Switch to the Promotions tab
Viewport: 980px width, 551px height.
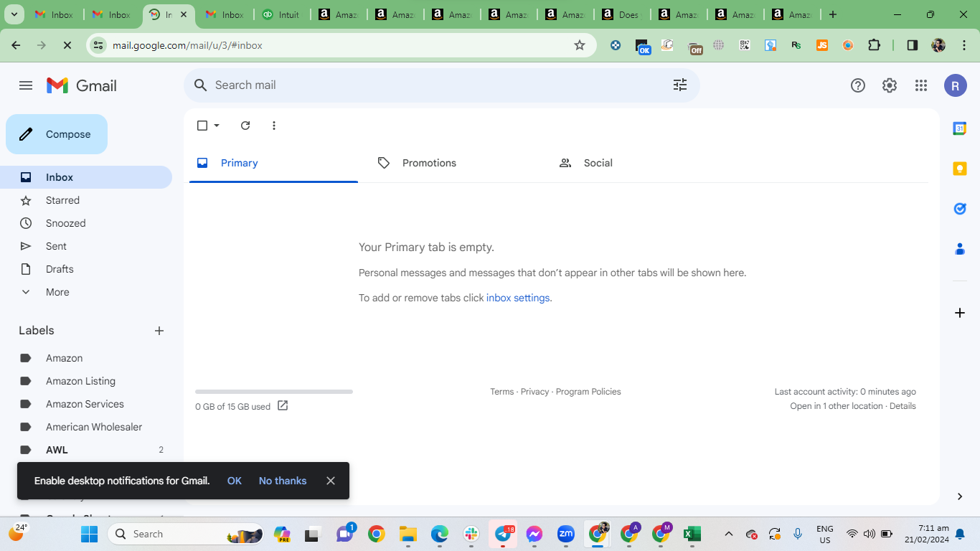coord(455,163)
